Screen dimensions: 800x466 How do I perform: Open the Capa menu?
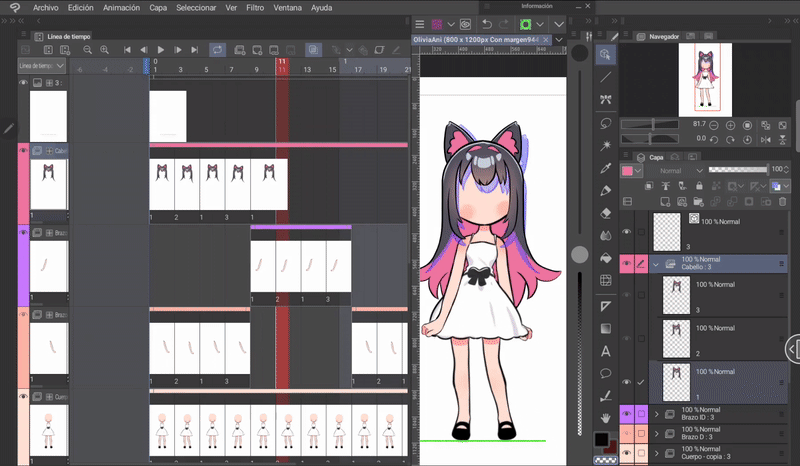(158, 8)
